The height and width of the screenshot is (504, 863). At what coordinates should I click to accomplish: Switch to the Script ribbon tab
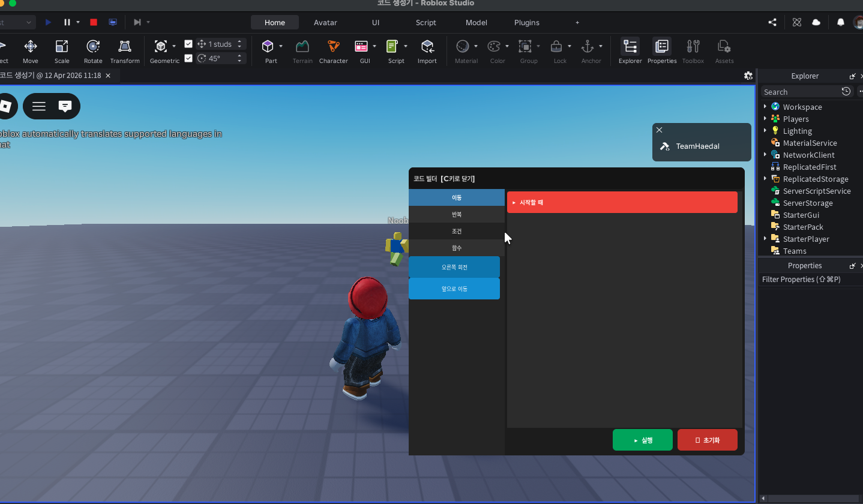point(426,22)
